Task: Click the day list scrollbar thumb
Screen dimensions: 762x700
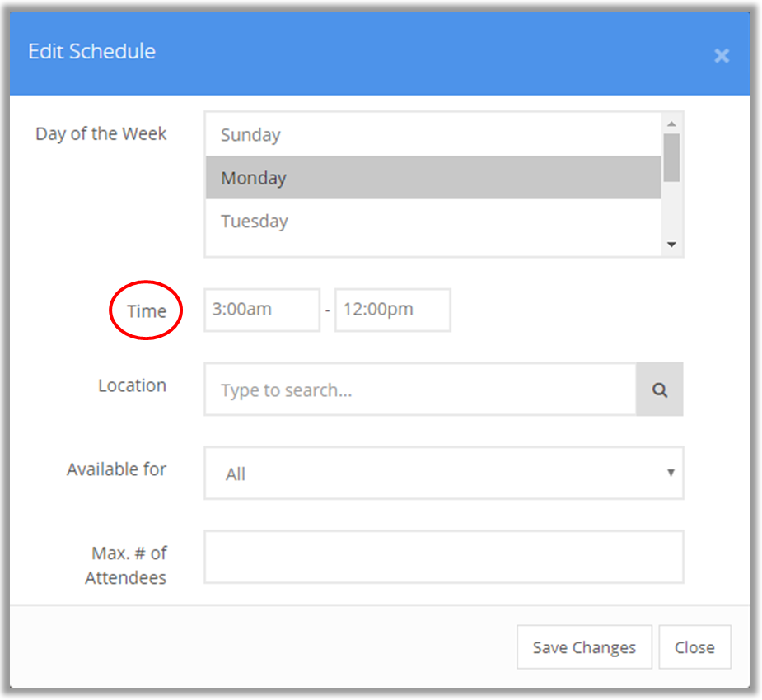Action: (x=671, y=157)
